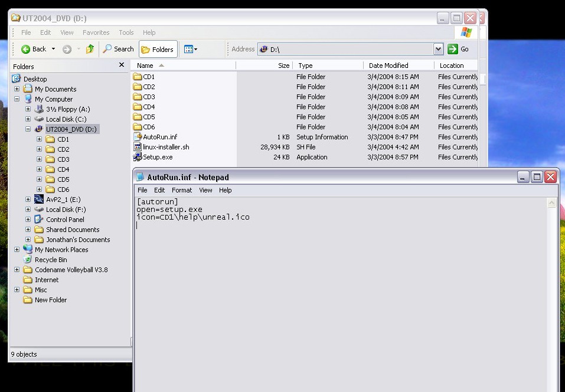The height and width of the screenshot is (392, 565).
Task: Select the New Folder tree item
Action: (x=50, y=300)
